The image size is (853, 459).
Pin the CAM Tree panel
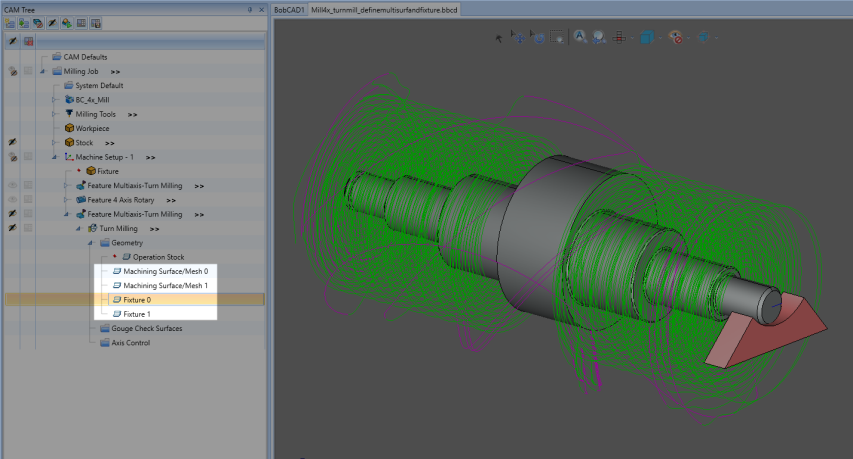click(250, 8)
